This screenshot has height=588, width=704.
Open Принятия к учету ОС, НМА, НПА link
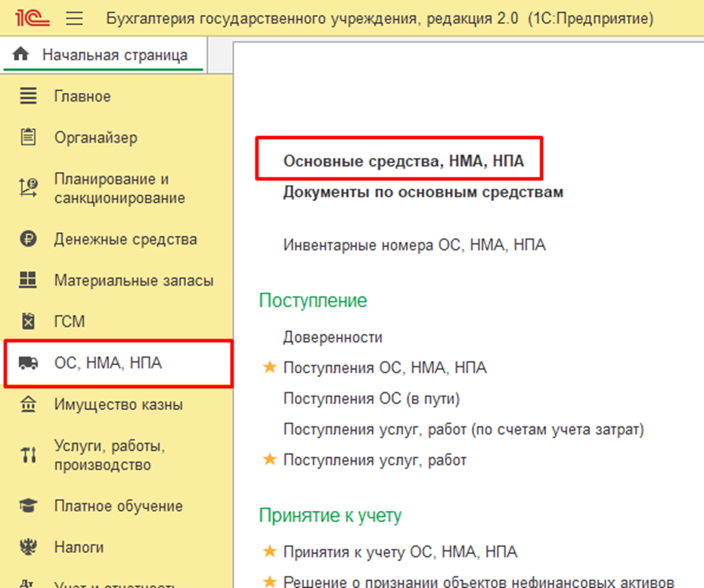[x=400, y=552]
